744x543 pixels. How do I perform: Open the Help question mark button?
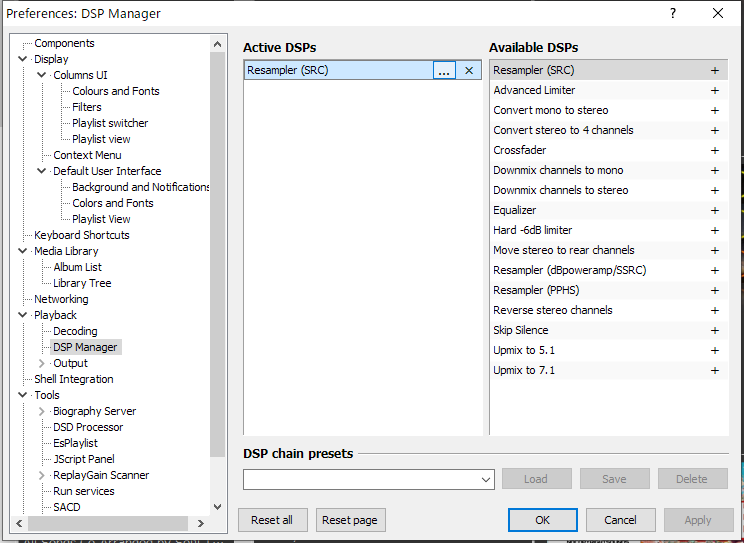pyautogui.click(x=673, y=14)
